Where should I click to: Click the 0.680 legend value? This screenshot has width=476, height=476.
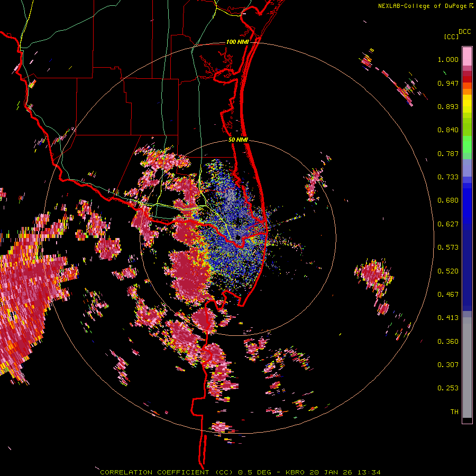[448, 200]
